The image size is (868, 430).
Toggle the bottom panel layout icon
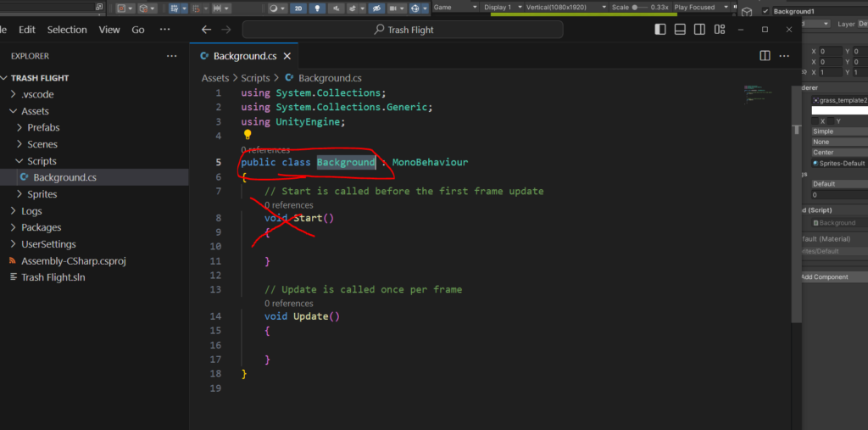[x=680, y=30]
